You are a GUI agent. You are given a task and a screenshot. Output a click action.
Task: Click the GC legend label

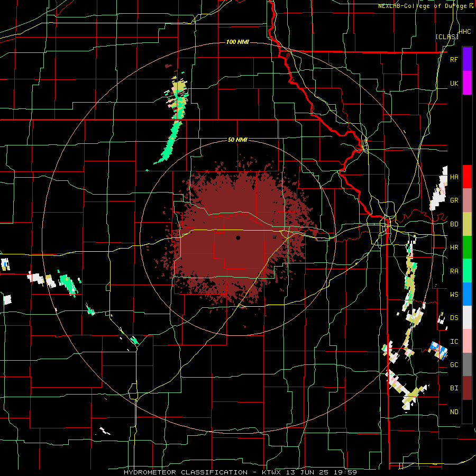tap(454, 365)
